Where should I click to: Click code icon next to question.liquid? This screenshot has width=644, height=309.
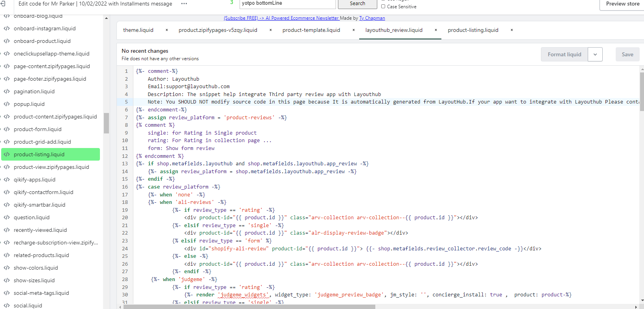(x=7, y=217)
